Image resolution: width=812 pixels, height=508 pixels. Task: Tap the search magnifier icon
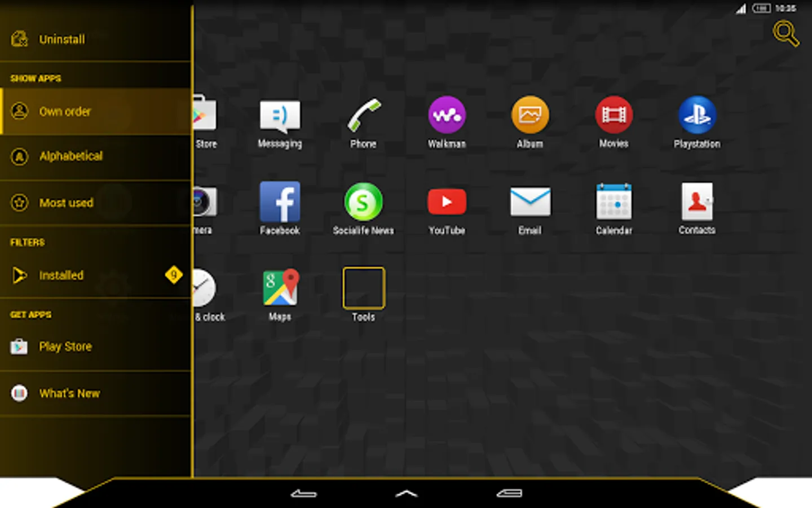pyautogui.click(x=785, y=33)
